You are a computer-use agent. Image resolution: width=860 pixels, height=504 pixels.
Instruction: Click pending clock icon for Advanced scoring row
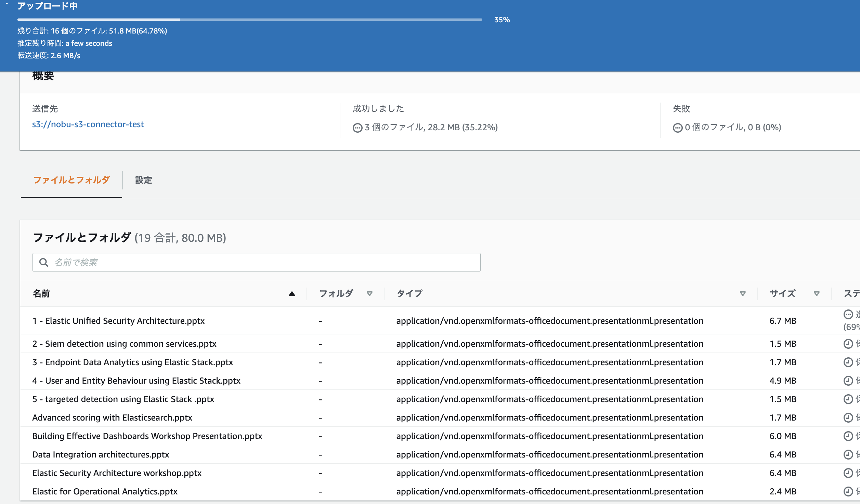click(x=848, y=417)
